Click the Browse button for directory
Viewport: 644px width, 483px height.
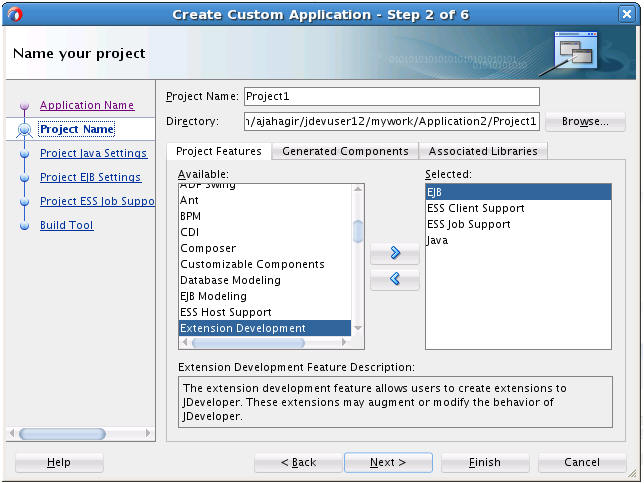[585, 122]
